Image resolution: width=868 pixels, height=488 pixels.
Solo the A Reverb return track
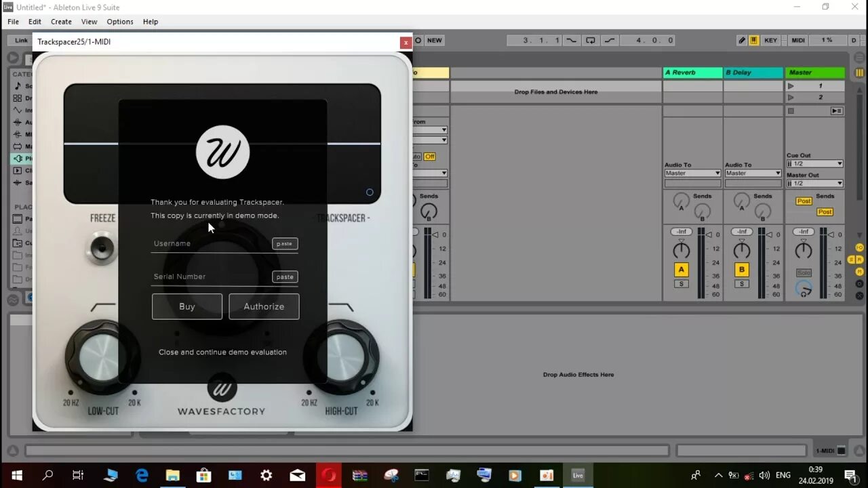(682, 284)
